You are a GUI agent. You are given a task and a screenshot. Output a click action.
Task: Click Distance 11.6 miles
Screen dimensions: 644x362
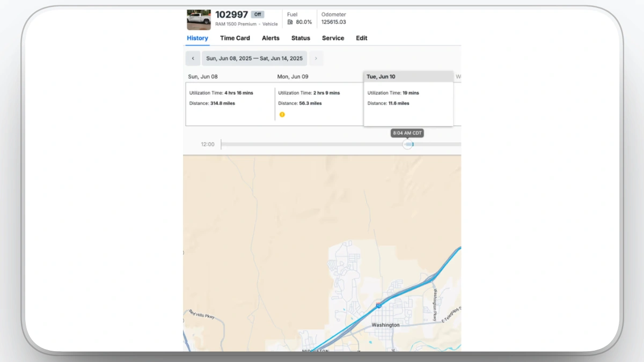pos(388,103)
